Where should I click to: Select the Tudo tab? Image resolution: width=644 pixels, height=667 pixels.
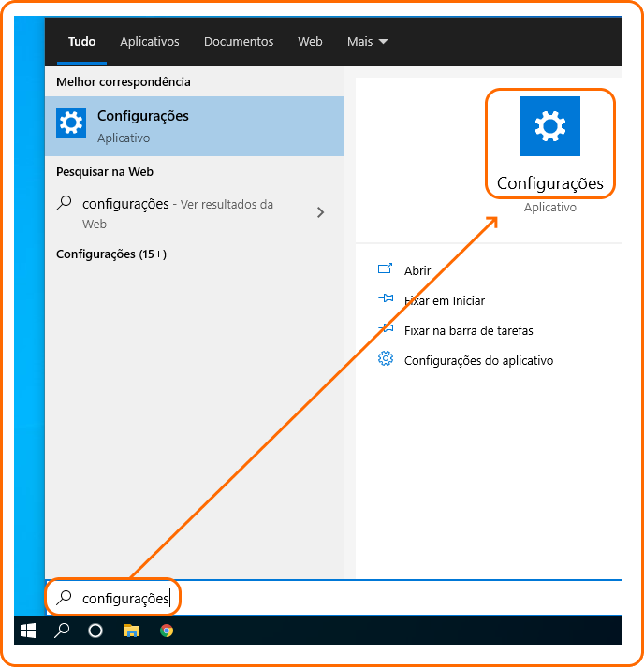[x=81, y=42]
